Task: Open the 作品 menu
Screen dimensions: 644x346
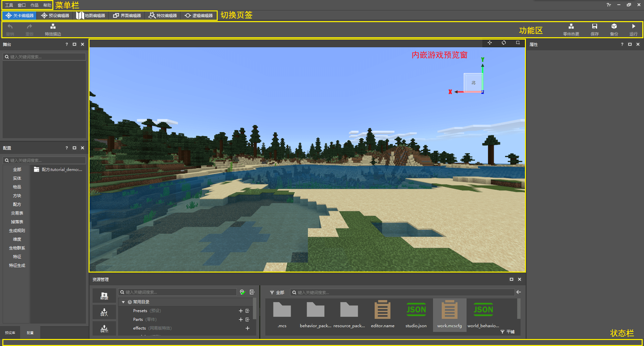Action: [x=35, y=5]
